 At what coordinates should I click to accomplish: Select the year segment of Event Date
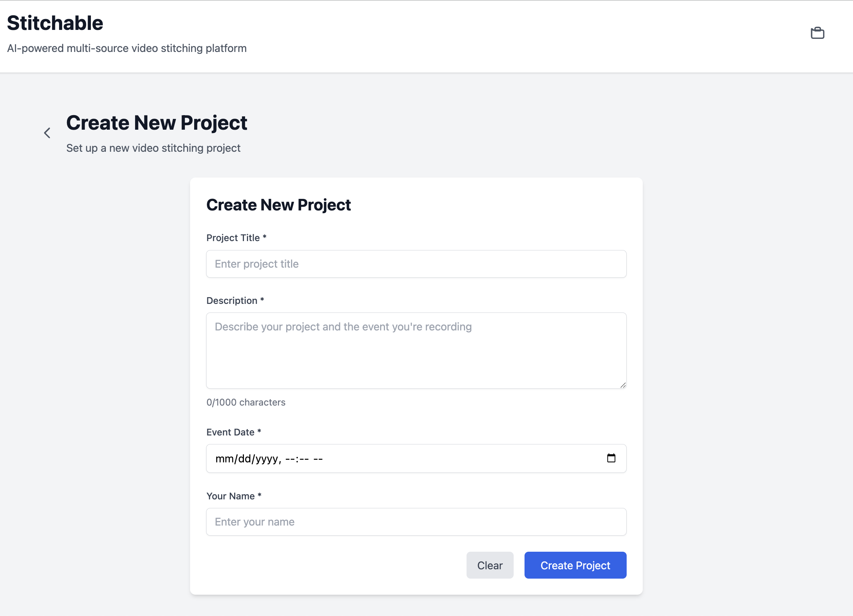point(267,459)
